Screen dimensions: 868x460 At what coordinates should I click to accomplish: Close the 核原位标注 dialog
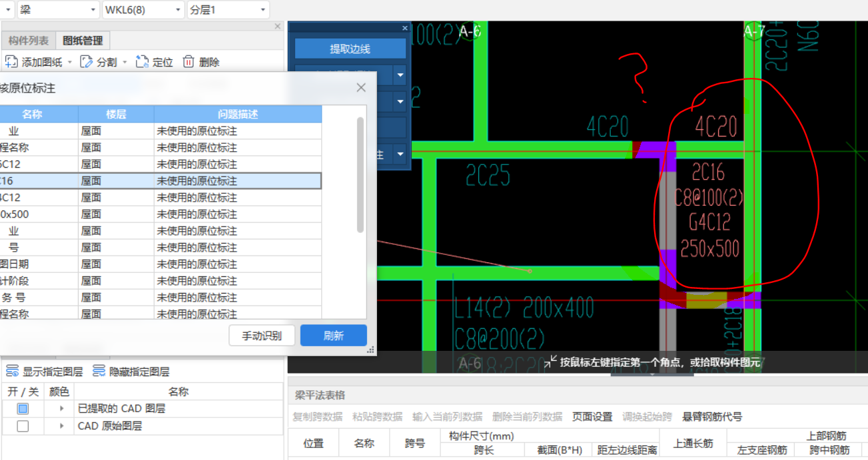pos(361,87)
